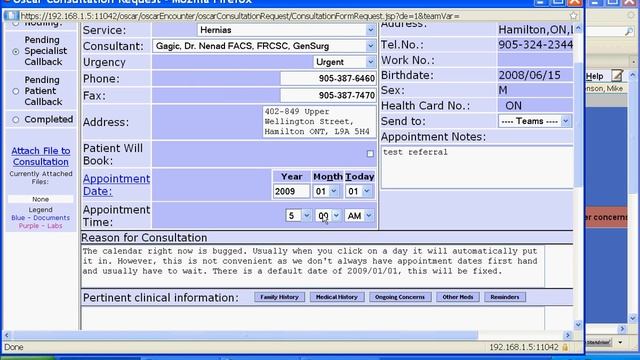Click the browser URL address field
640x360 pixels.
click(293, 16)
